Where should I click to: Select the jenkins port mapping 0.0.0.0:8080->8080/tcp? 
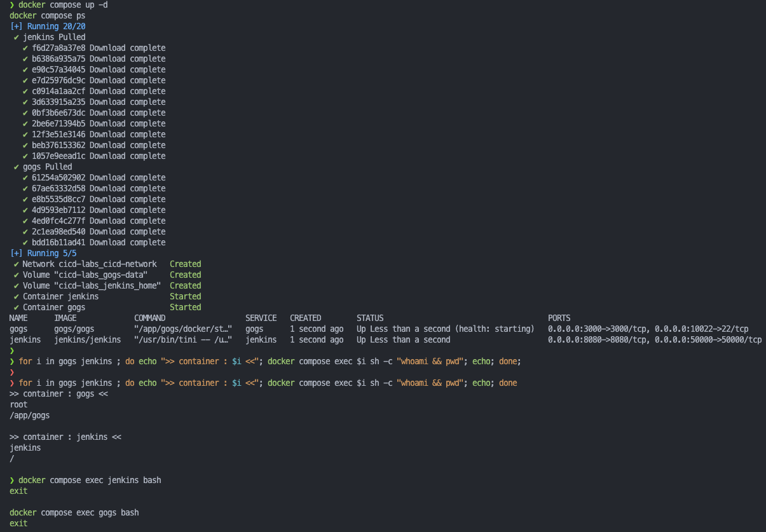point(598,339)
